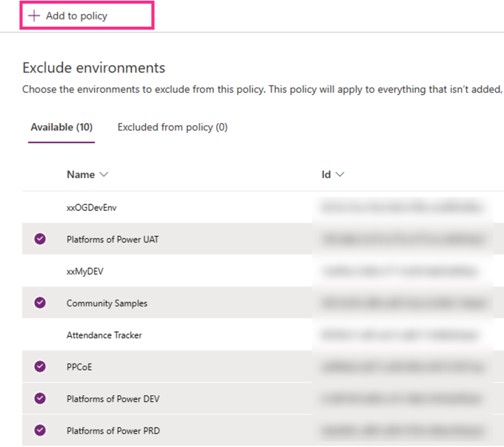
Task: Click the Community Samples environment name
Action: point(107,303)
